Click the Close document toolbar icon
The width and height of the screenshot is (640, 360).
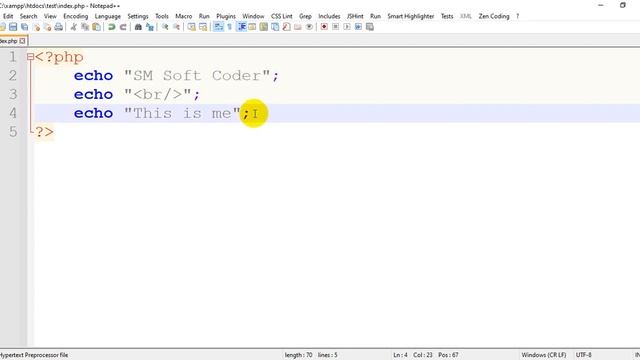(x=37, y=27)
